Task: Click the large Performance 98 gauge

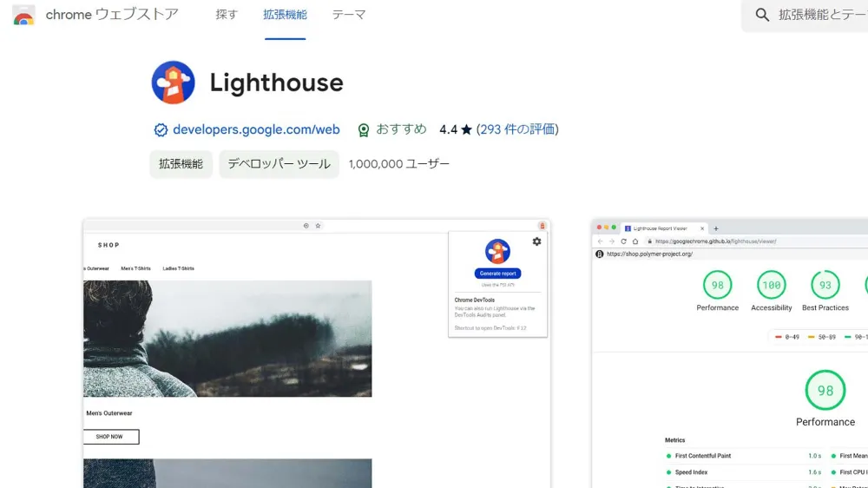Action: pyautogui.click(x=825, y=391)
